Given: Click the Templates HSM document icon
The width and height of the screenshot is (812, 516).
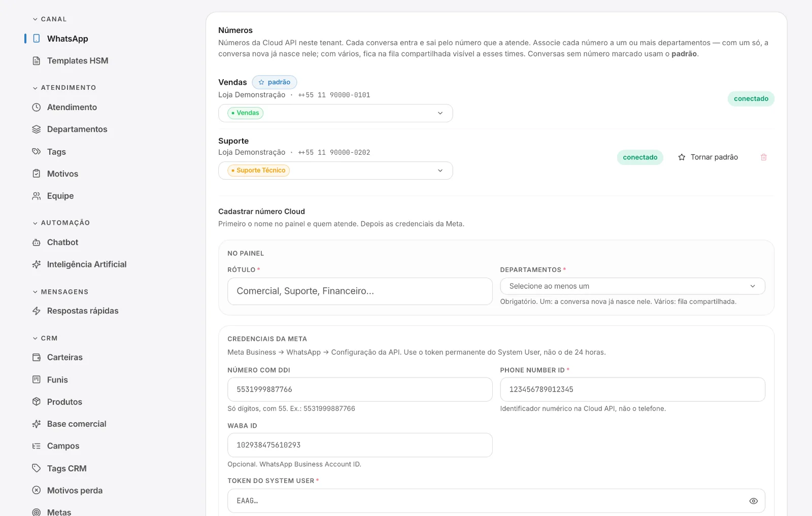Looking at the screenshot, I should tap(37, 61).
